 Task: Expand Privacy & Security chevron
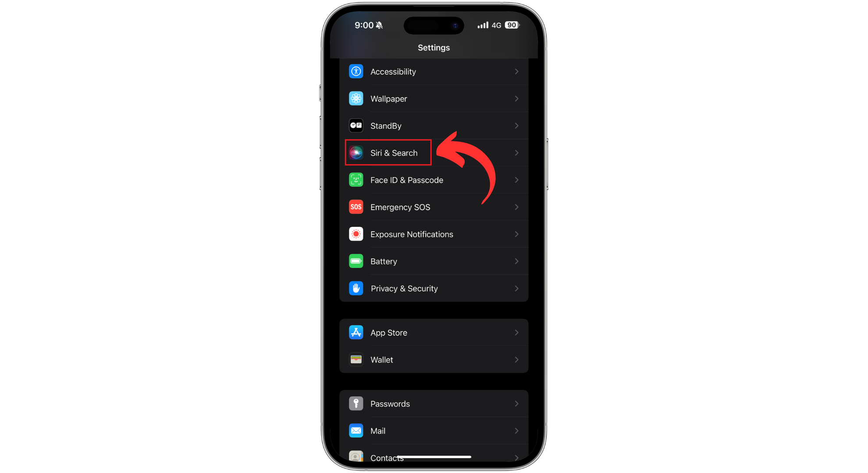click(516, 288)
